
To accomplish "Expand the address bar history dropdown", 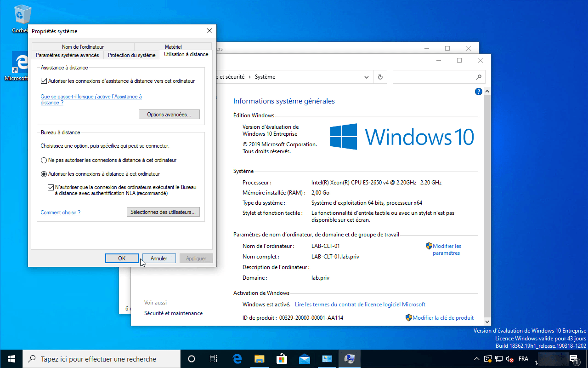I will pyautogui.click(x=366, y=77).
